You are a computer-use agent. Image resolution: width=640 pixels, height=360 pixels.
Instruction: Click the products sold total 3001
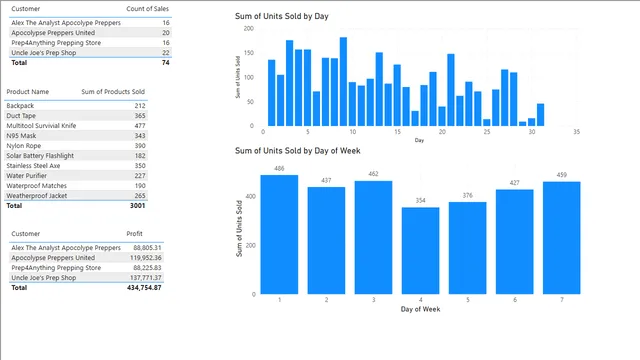(x=138, y=206)
